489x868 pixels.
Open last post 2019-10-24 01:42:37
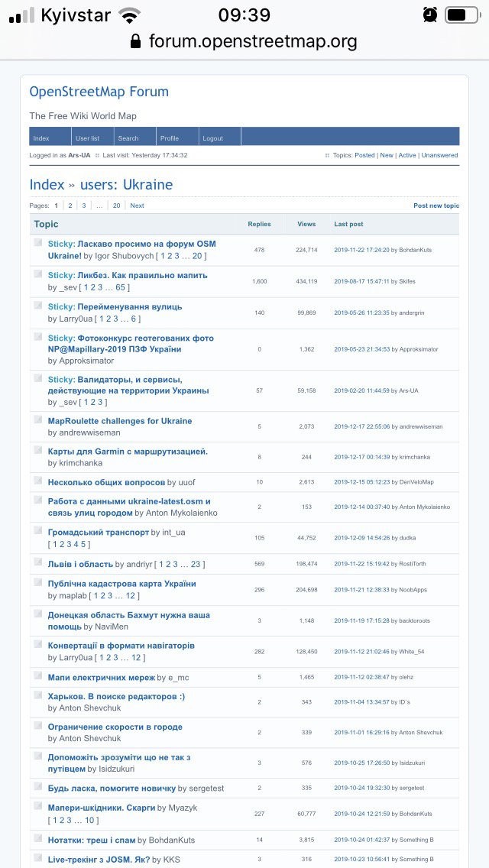click(361, 839)
